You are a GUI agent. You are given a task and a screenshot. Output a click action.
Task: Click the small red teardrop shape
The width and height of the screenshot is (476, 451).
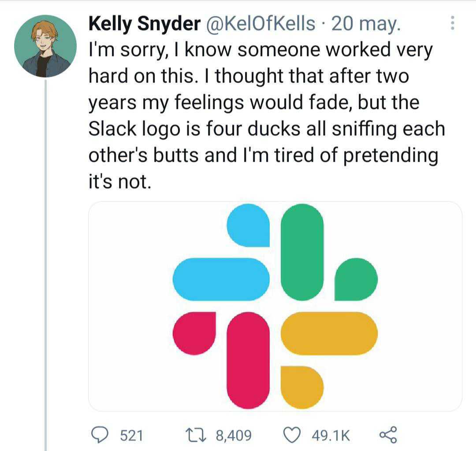tap(194, 333)
